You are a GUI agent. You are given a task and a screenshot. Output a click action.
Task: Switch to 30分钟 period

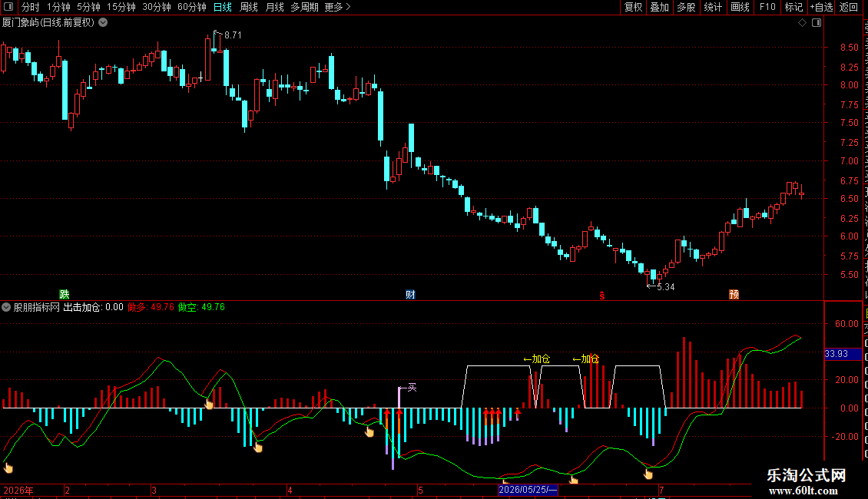pos(157,7)
